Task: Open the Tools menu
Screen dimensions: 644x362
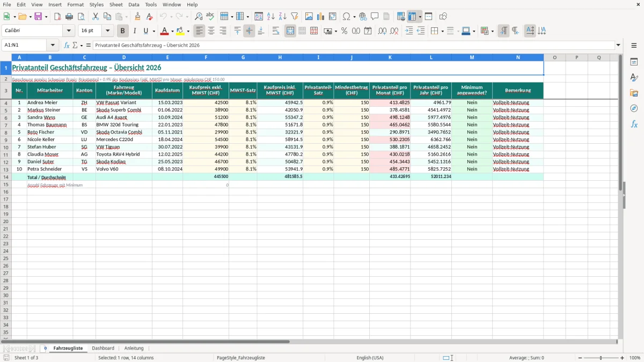Action: tap(151, 4)
